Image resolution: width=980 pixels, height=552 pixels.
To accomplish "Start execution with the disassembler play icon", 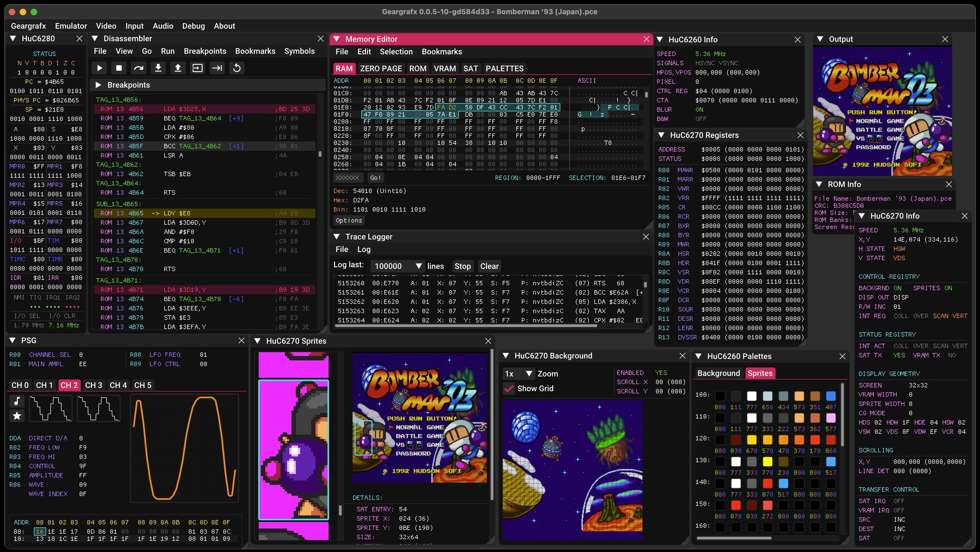I will [x=100, y=68].
